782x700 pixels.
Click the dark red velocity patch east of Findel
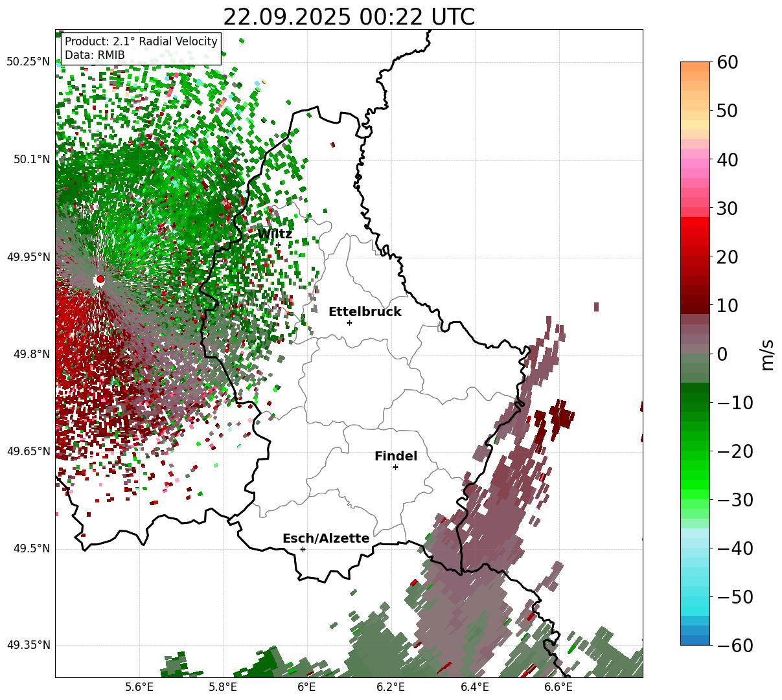click(x=560, y=416)
